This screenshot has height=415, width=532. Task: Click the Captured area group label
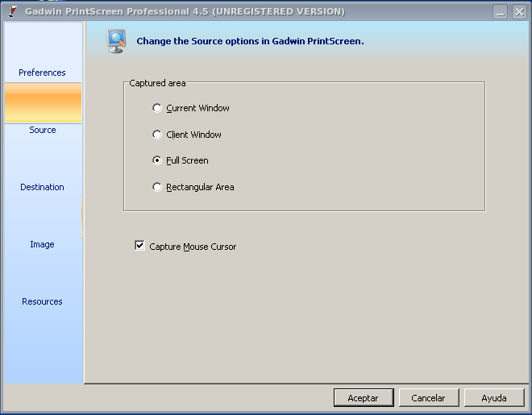pyautogui.click(x=157, y=83)
